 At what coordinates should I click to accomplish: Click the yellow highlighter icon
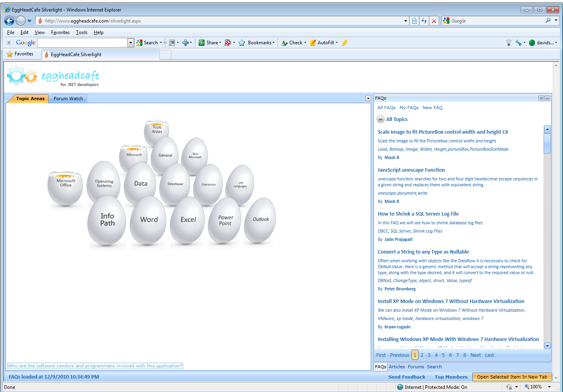(x=345, y=43)
